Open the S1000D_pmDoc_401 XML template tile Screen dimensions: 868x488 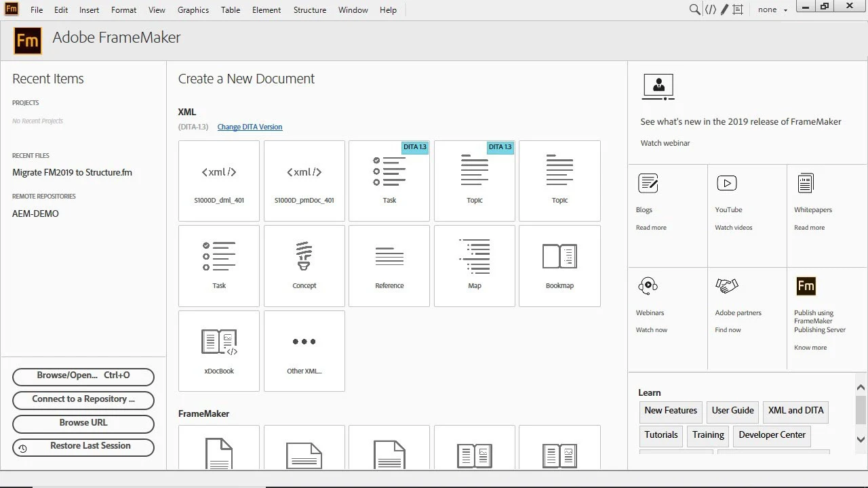pos(304,181)
